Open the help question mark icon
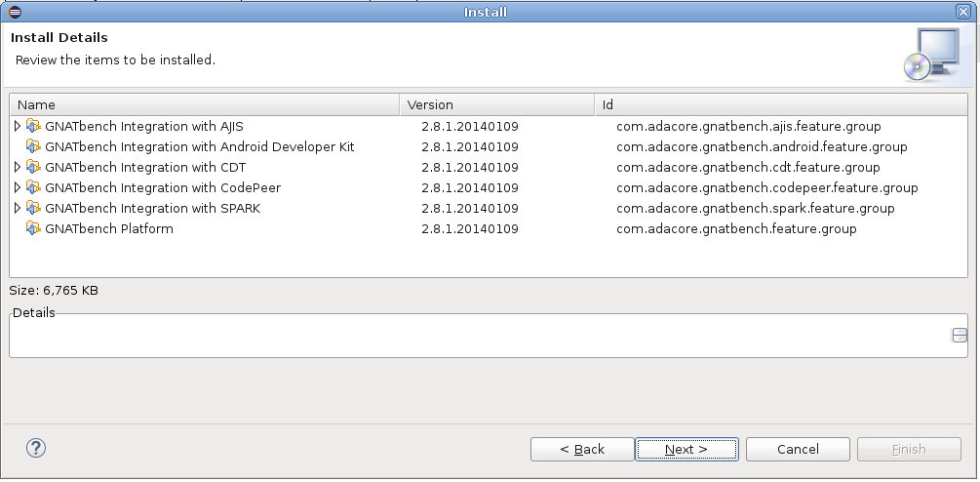 (36, 448)
